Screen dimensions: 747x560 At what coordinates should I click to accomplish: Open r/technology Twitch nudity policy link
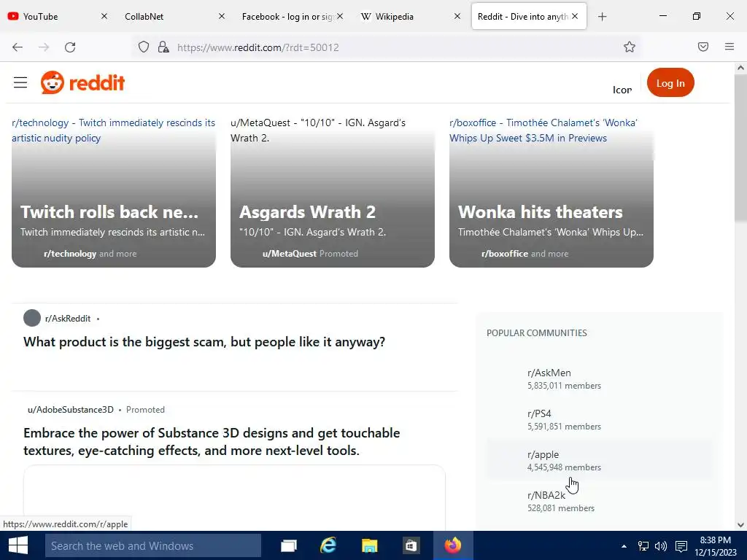tap(113, 130)
